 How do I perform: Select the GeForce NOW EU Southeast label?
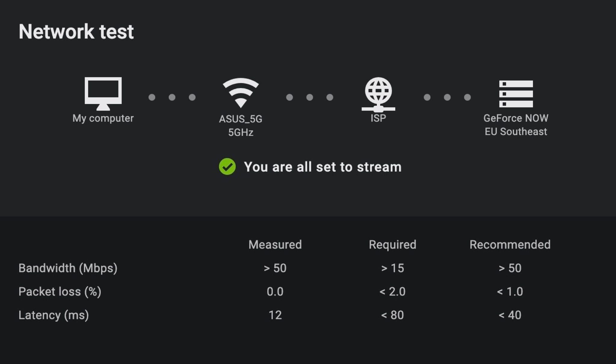[x=516, y=125]
